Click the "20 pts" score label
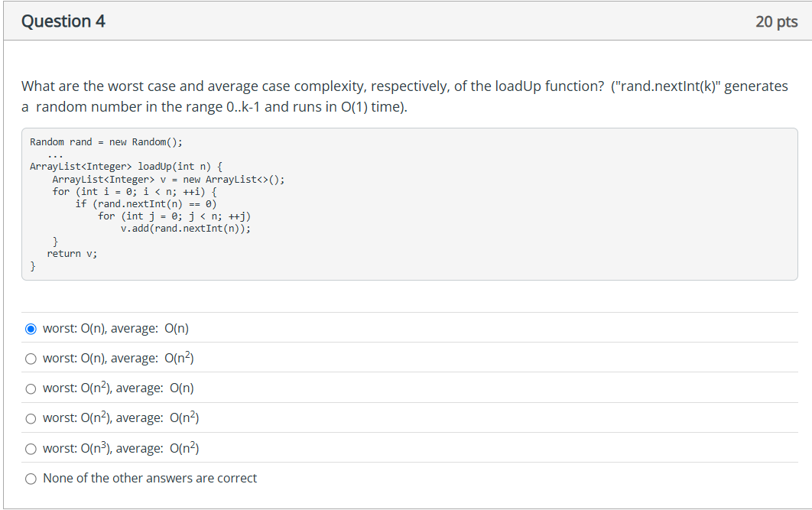The width and height of the screenshot is (812, 510). (776, 21)
